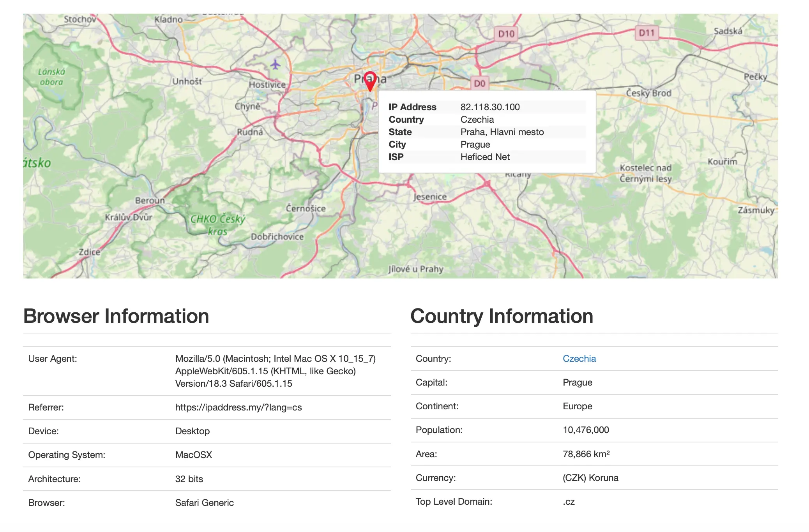This screenshot has height=532, width=809.
Task: Click the Lánská obora green area label
Action: [x=51, y=77]
